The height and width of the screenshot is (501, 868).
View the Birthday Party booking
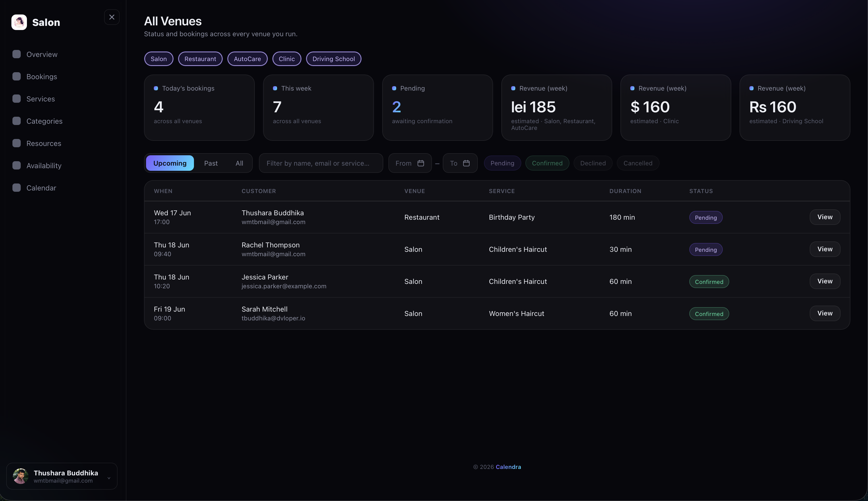(825, 217)
